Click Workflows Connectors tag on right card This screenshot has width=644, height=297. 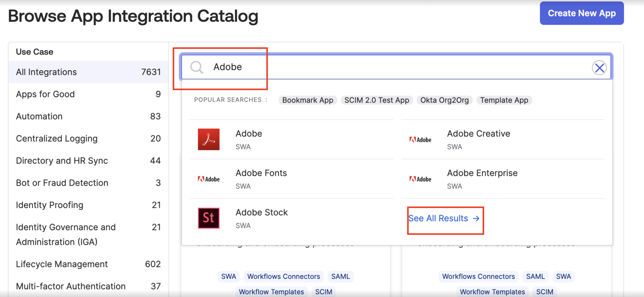pos(478,277)
